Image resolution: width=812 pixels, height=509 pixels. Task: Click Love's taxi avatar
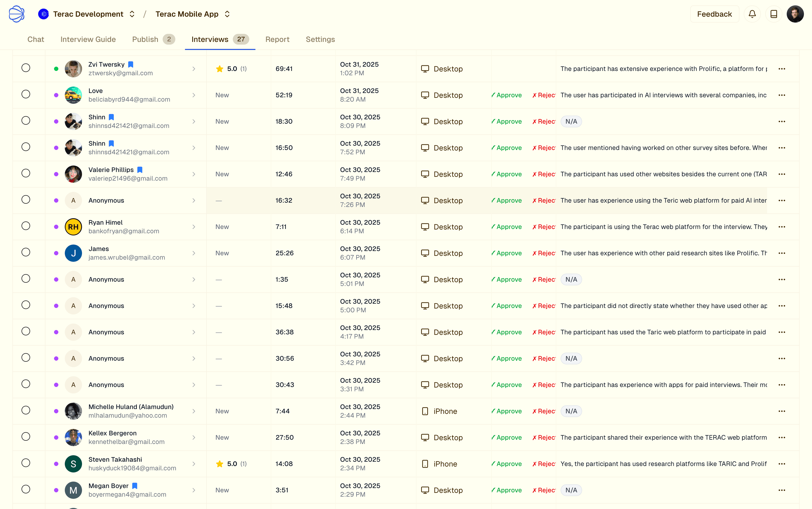pyautogui.click(x=73, y=95)
